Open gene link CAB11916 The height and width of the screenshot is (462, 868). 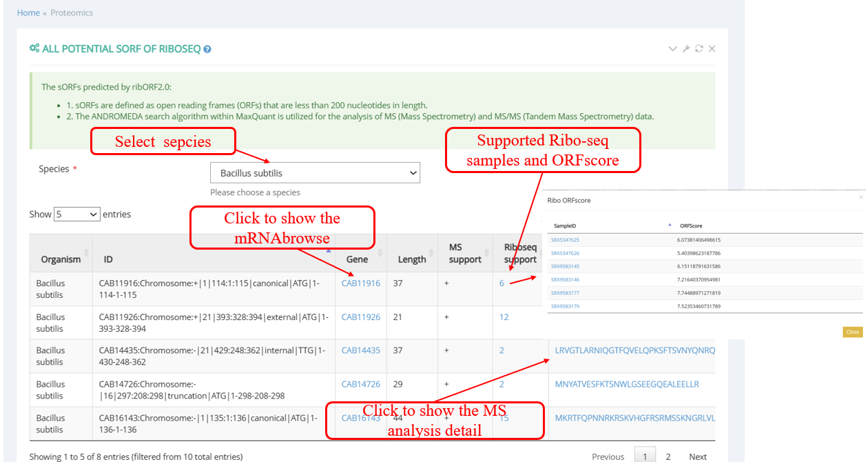(x=360, y=283)
